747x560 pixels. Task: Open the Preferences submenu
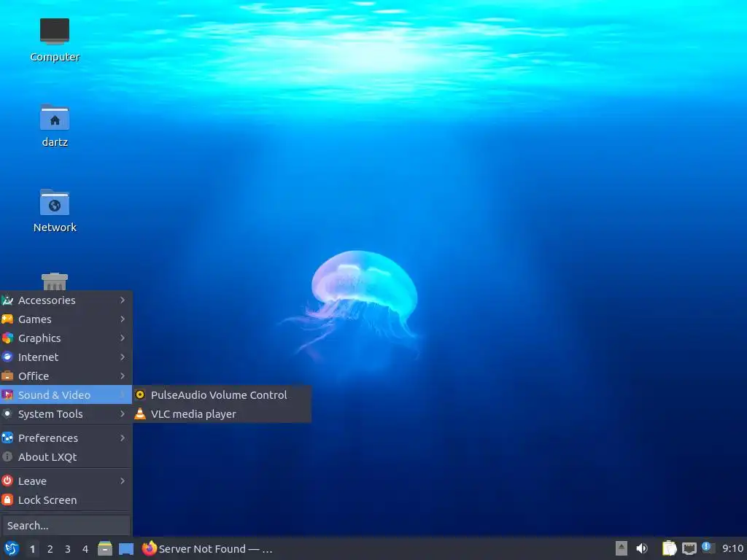click(x=66, y=437)
